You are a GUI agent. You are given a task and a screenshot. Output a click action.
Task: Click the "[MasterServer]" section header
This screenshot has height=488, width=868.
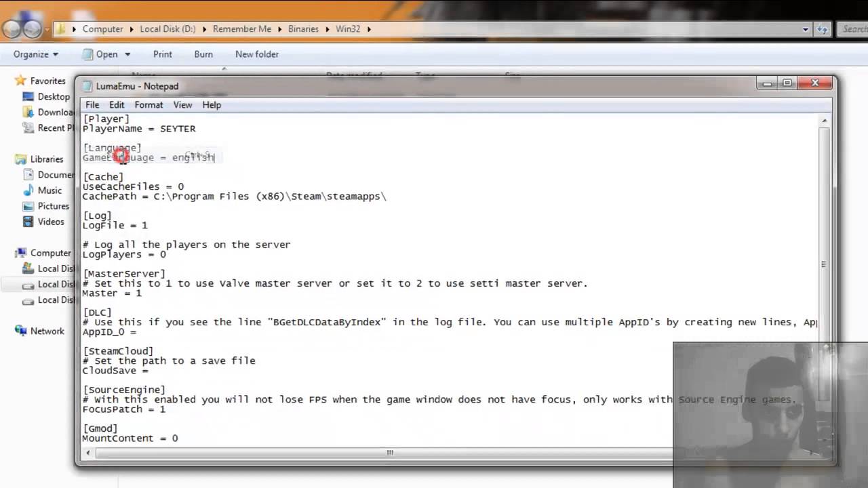pos(124,274)
